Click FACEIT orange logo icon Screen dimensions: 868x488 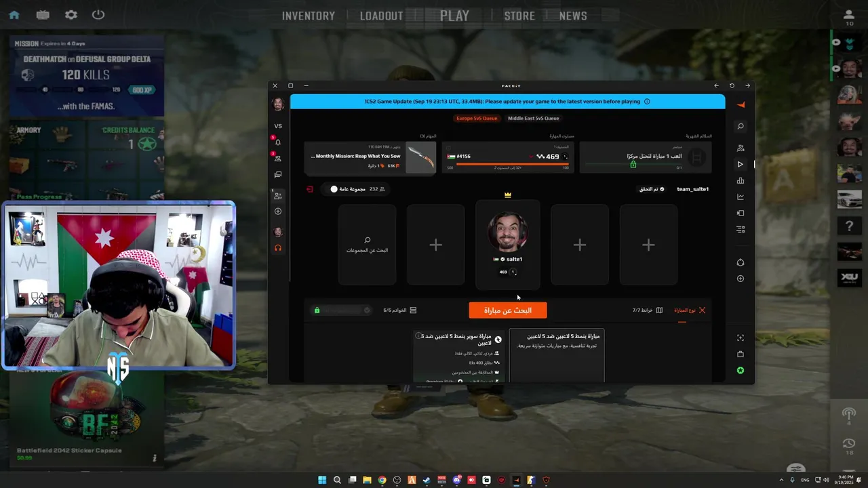[741, 104]
